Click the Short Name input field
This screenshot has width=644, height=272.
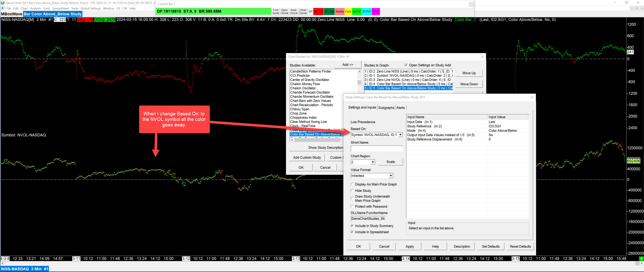(x=376, y=149)
